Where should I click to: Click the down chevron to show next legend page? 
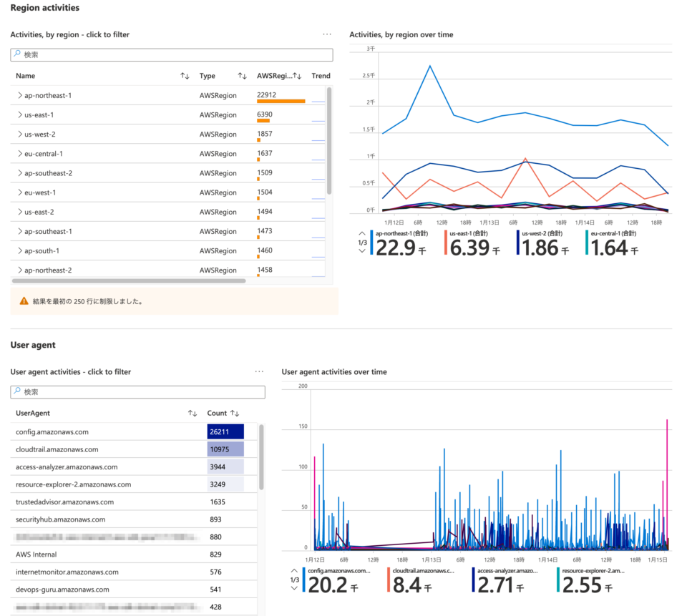click(x=361, y=251)
